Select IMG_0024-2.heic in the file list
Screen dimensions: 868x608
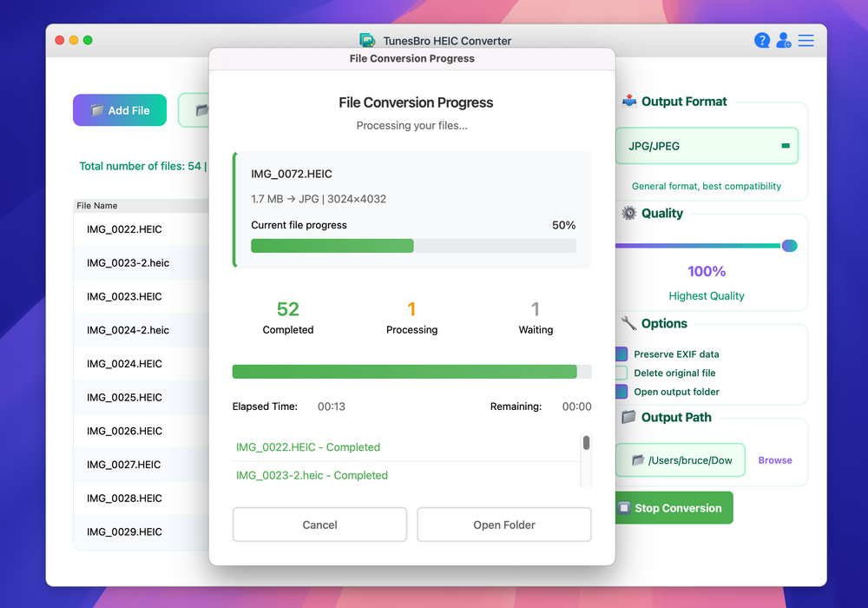[x=141, y=330]
